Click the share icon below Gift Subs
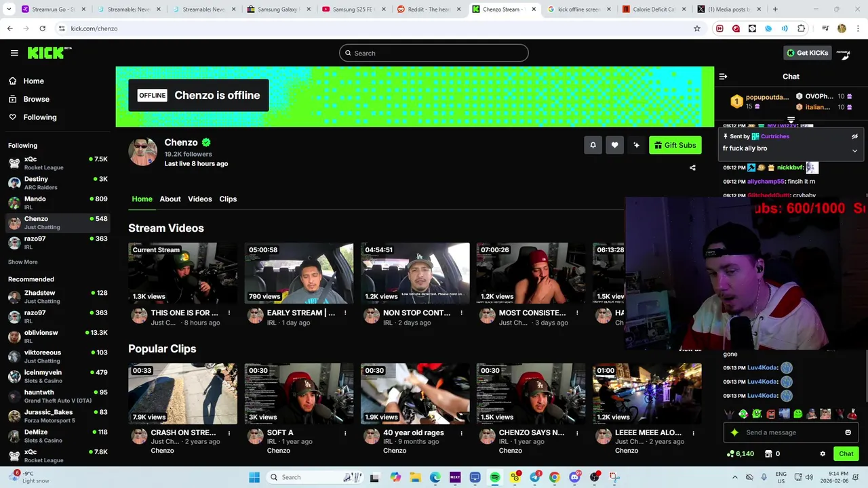Image resolution: width=868 pixels, height=488 pixels. tap(692, 167)
